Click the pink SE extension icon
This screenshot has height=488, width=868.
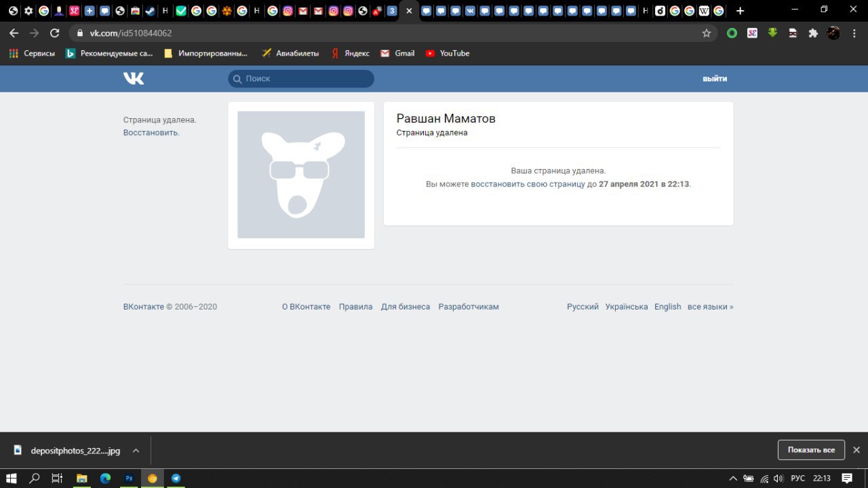click(x=752, y=33)
